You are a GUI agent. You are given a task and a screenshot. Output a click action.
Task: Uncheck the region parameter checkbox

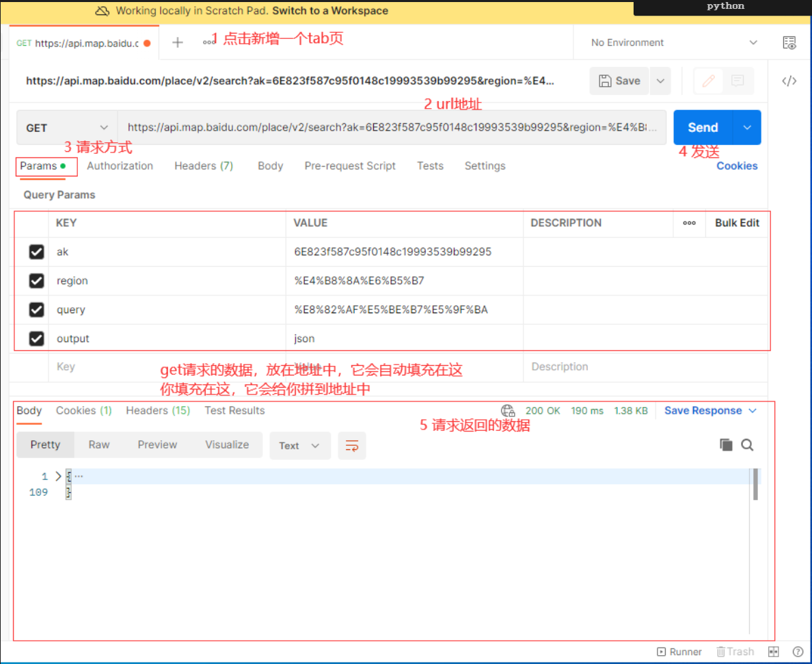pos(36,281)
